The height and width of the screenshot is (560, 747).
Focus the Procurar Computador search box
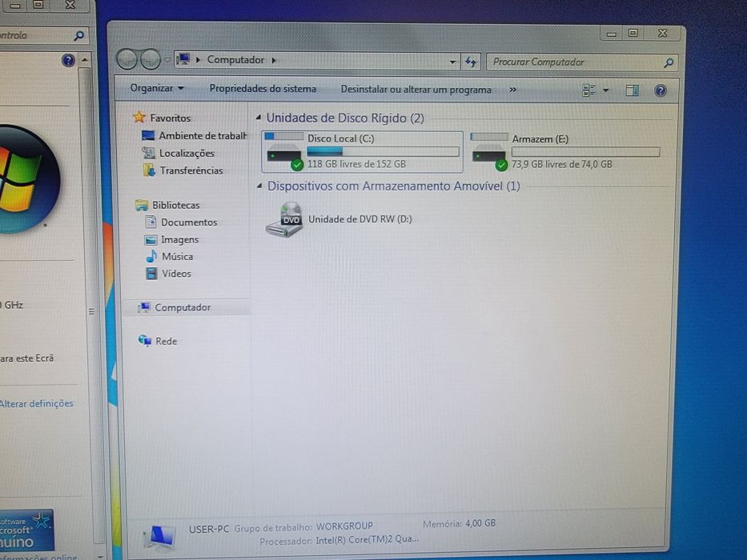point(584,62)
